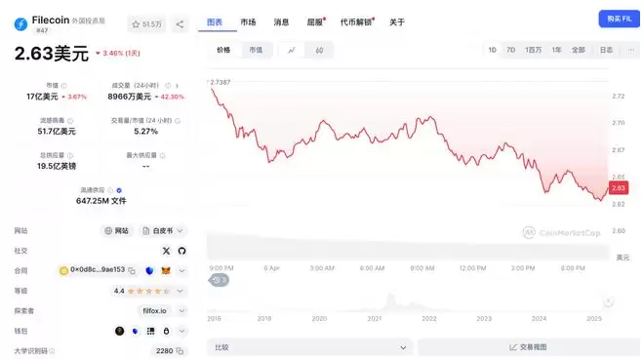The image size is (644, 359).
Task: Click the blue shield wallet icon
Action: (x=149, y=270)
